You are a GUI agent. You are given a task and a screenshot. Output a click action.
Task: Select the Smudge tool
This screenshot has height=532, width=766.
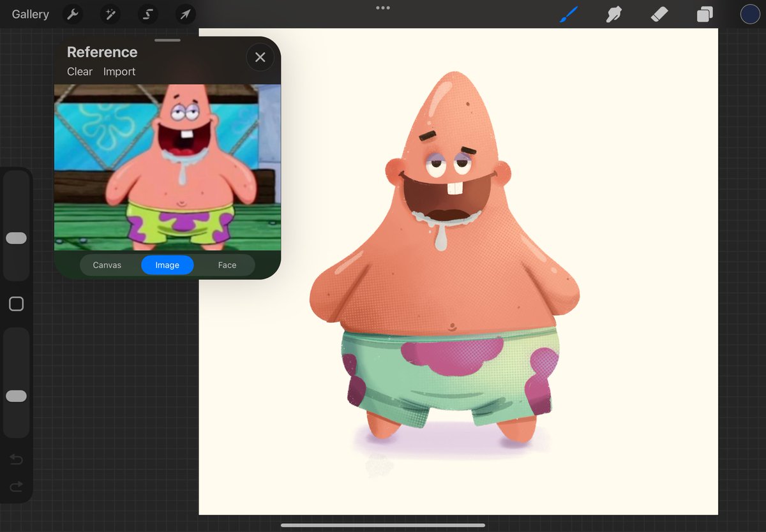[614, 14]
